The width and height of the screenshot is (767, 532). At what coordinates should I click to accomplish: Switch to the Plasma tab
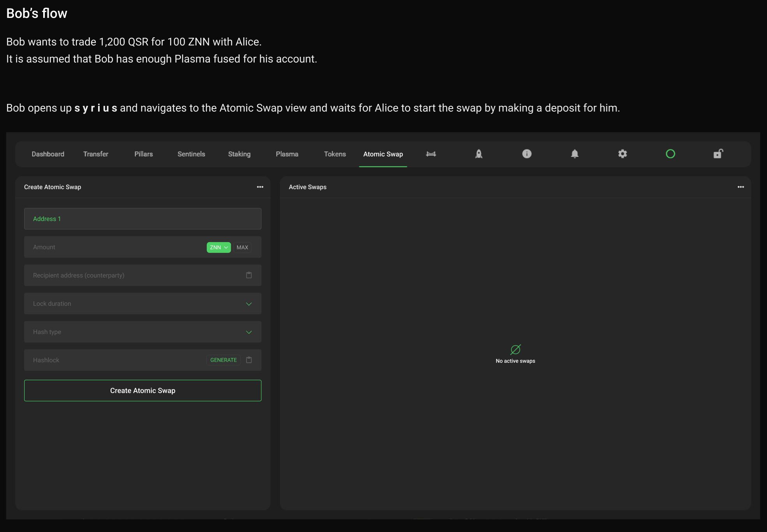tap(287, 154)
